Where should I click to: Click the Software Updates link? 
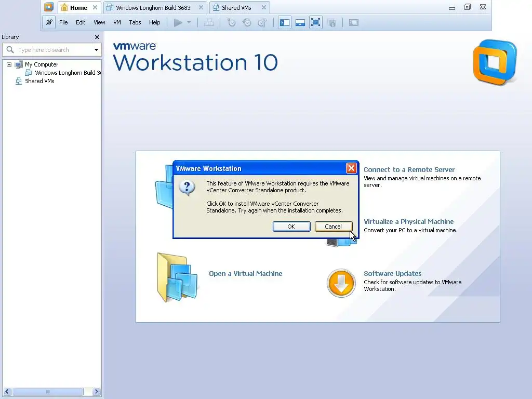(x=393, y=273)
